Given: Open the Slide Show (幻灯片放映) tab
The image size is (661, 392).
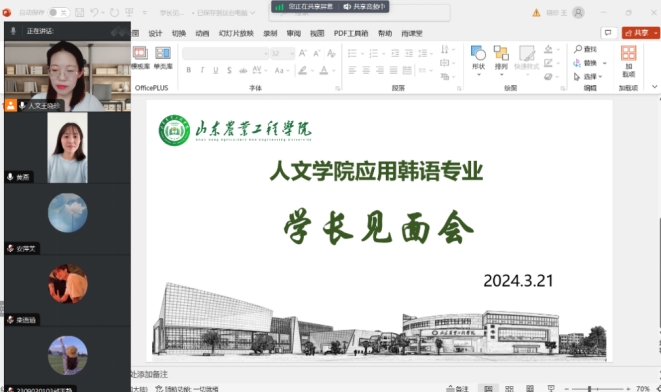Looking at the screenshot, I should (x=236, y=33).
